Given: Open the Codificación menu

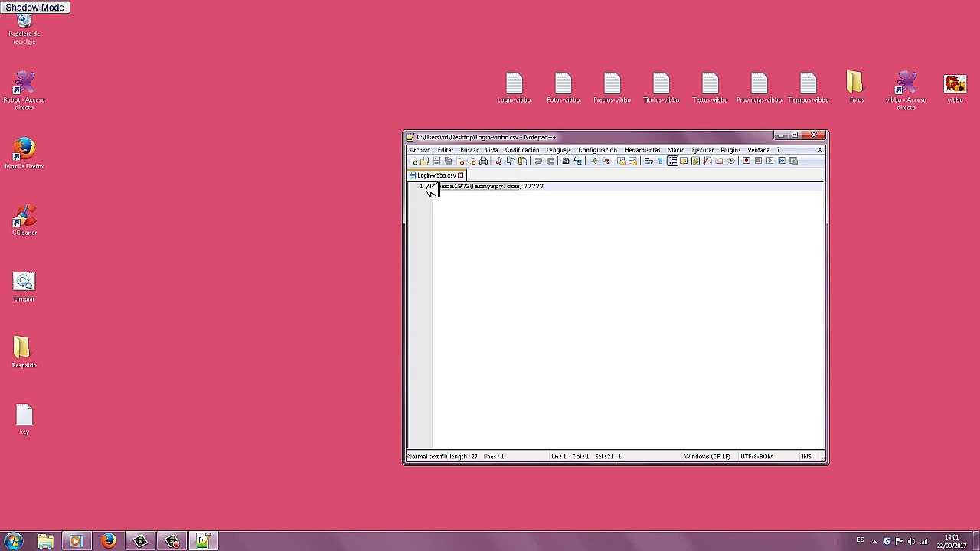Looking at the screenshot, I should click(522, 150).
